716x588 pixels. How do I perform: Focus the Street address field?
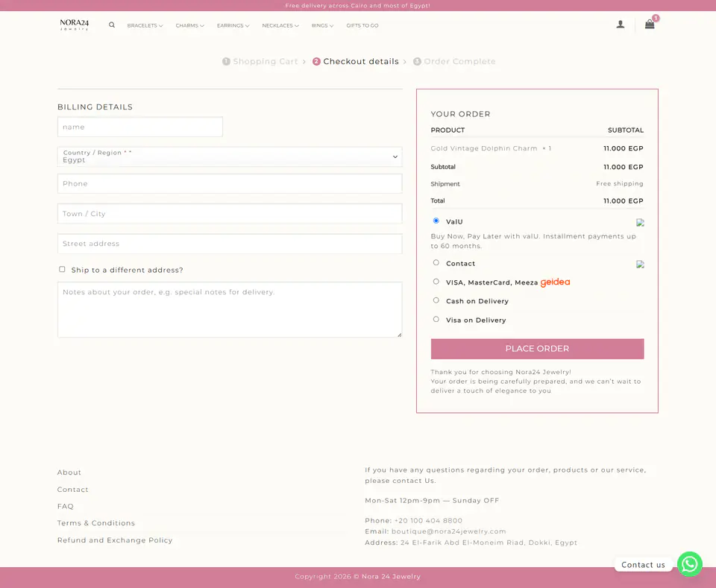click(230, 244)
